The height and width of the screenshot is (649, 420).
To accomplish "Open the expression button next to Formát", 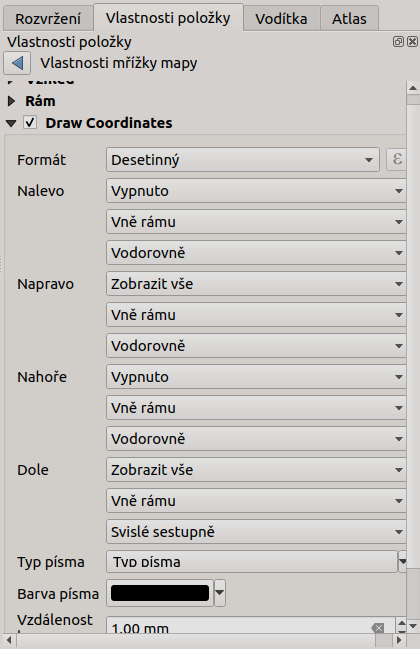I will (396, 159).
